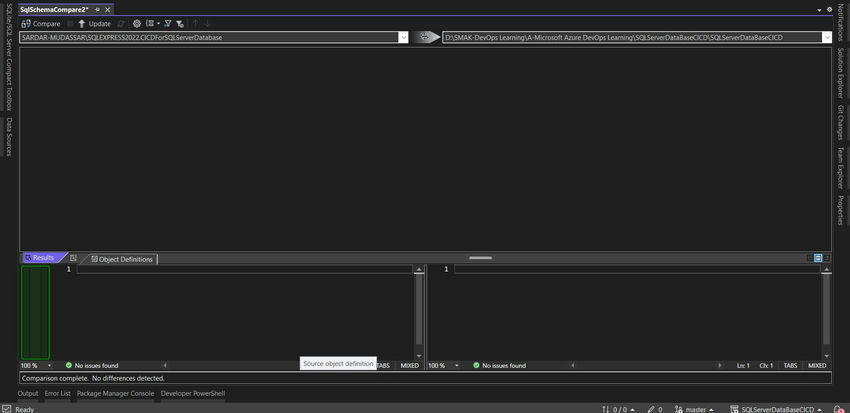Open the Team Explorer side tab

click(x=840, y=167)
